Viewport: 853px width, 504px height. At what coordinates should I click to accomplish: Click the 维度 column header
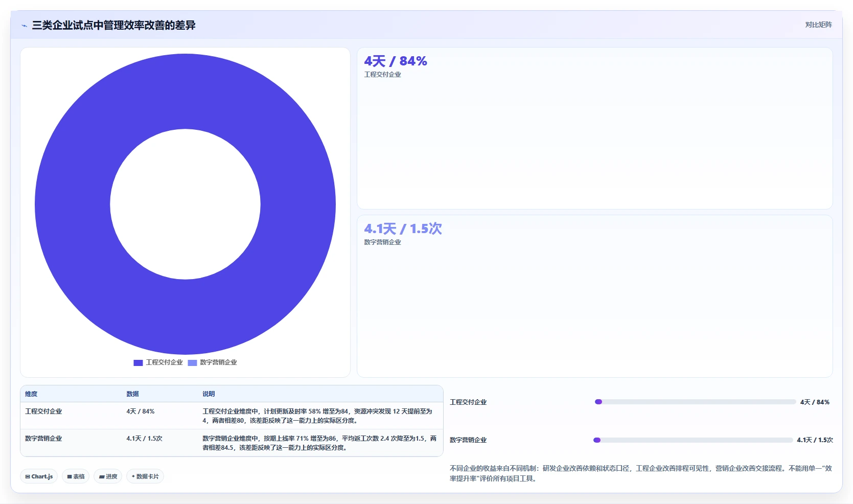[x=31, y=394]
